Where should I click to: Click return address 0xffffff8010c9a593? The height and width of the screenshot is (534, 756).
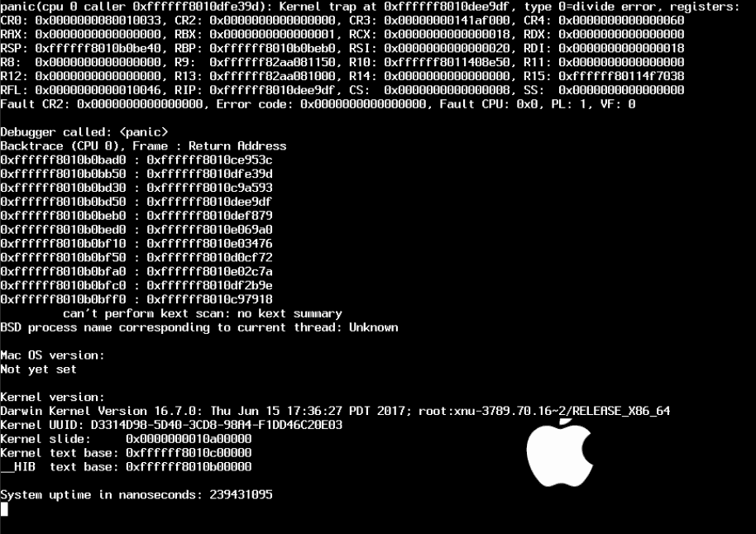pyautogui.click(x=210, y=188)
